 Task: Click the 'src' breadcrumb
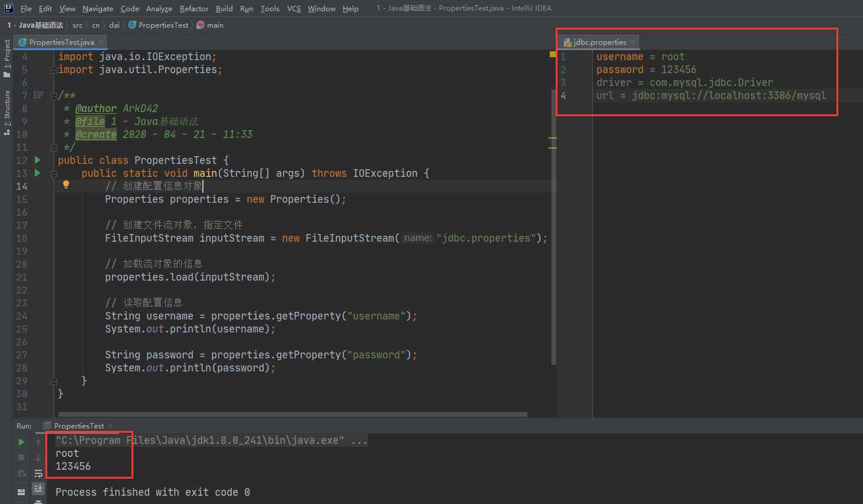[x=77, y=25]
